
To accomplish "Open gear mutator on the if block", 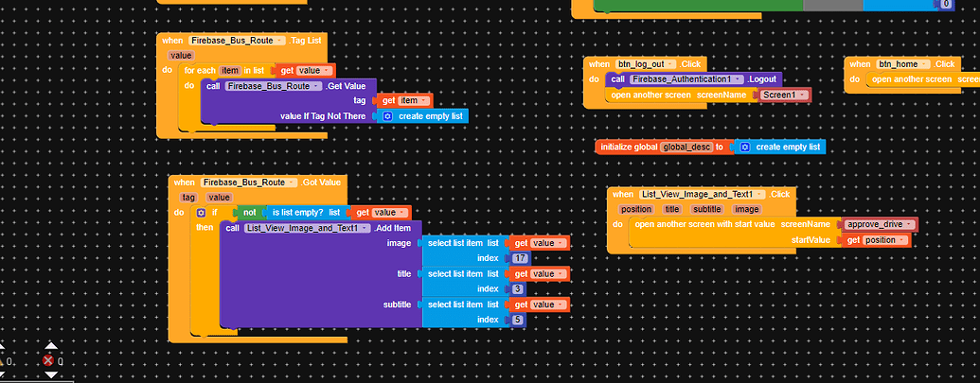I will (x=202, y=213).
